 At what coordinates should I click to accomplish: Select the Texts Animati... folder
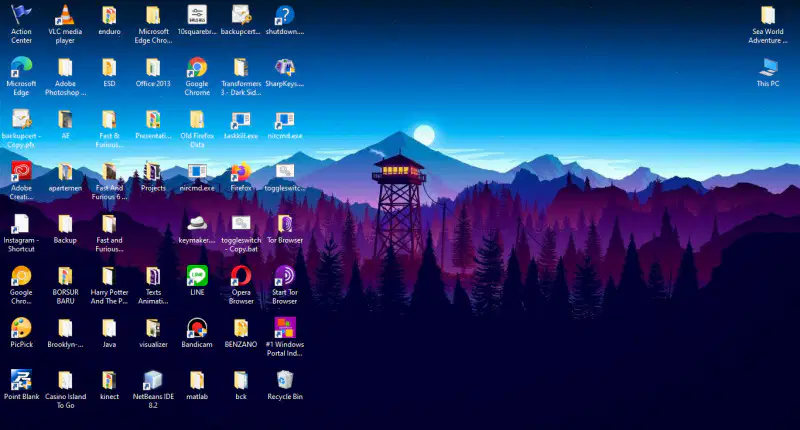153,276
